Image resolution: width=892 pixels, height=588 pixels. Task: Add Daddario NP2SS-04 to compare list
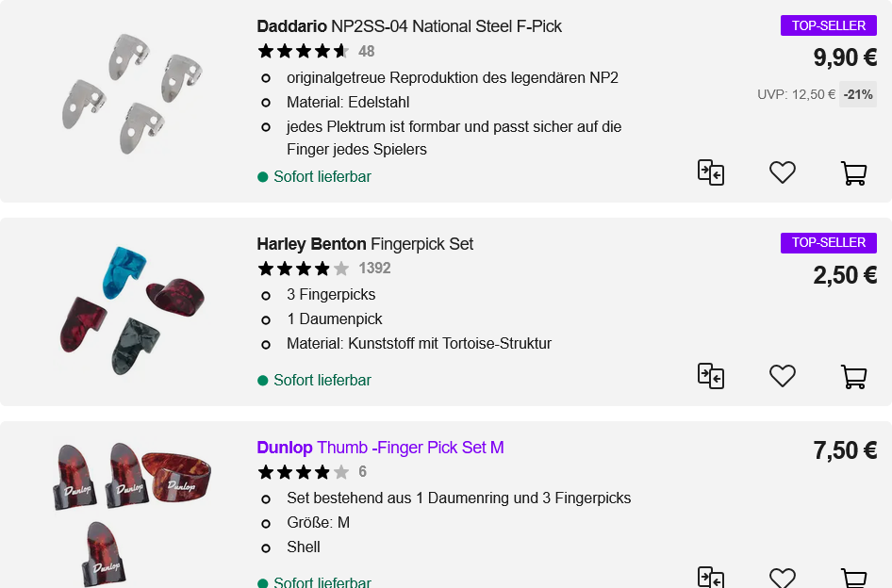click(711, 172)
